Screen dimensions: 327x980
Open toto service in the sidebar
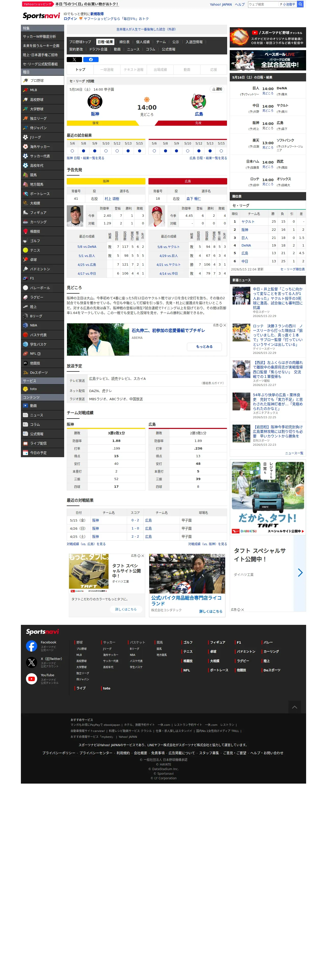(x=42, y=389)
